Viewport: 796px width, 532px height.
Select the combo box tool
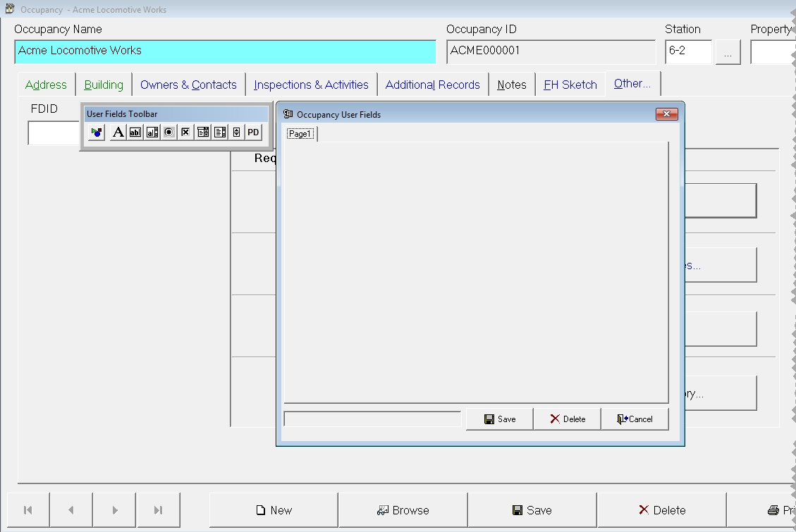203,132
